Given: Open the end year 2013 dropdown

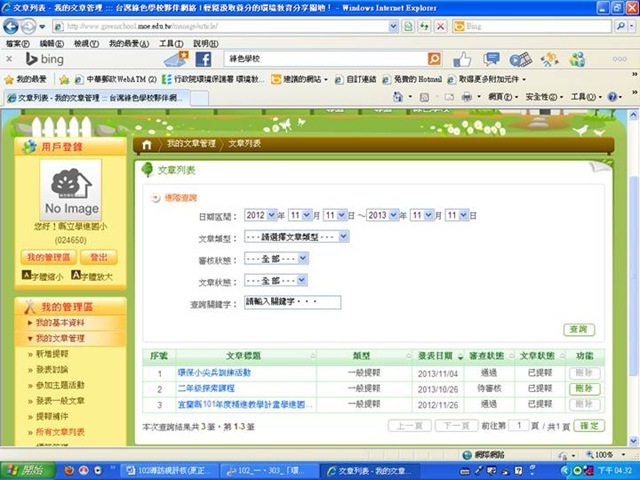Looking at the screenshot, I should [382, 215].
